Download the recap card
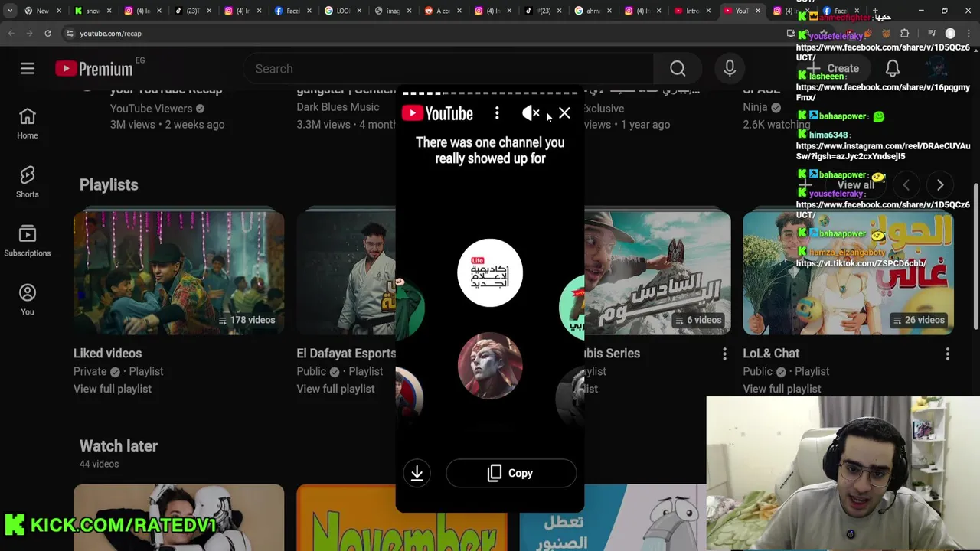The width and height of the screenshot is (980, 551). click(417, 473)
